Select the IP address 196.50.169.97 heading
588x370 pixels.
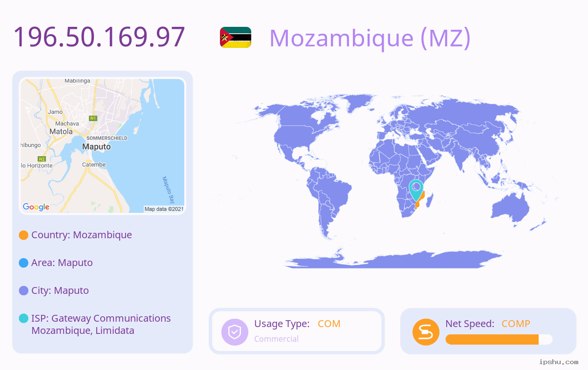click(x=99, y=37)
